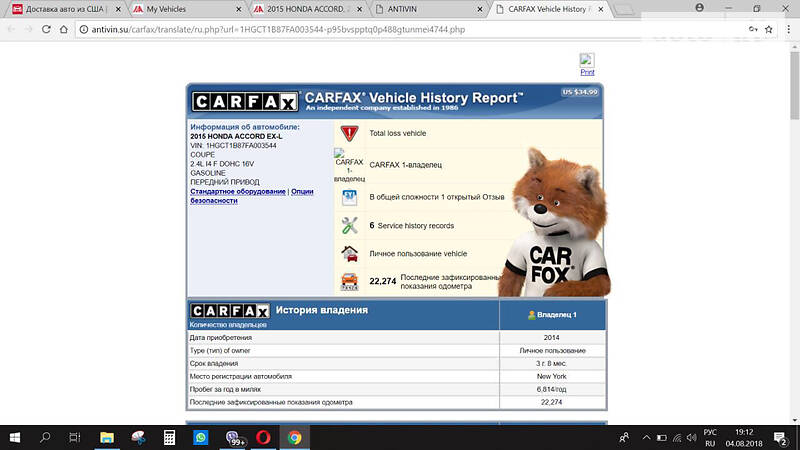Show hidden system tray icons
The width and height of the screenshot is (800, 450).
646,438
